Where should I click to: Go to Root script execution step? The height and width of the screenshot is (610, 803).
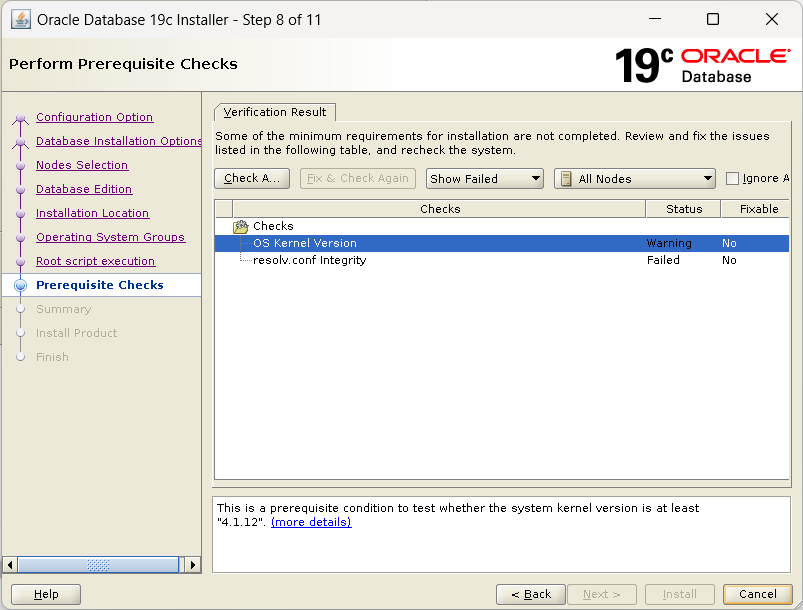[x=95, y=261]
